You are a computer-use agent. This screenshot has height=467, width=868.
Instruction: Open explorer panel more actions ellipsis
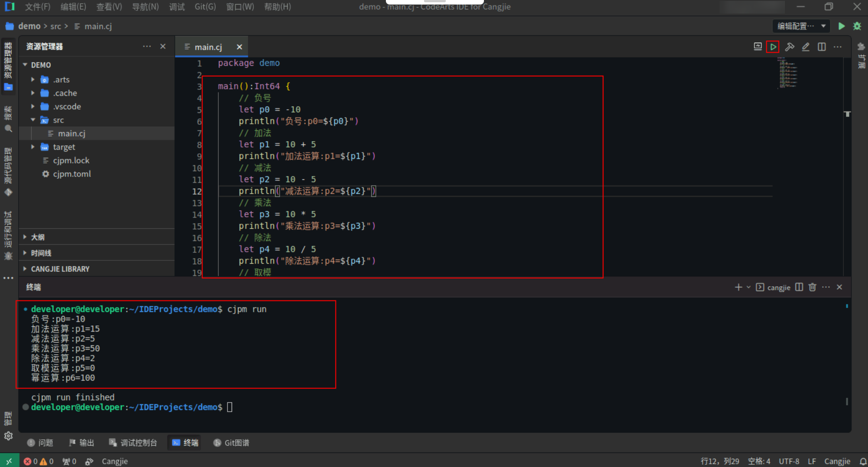(x=147, y=46)
